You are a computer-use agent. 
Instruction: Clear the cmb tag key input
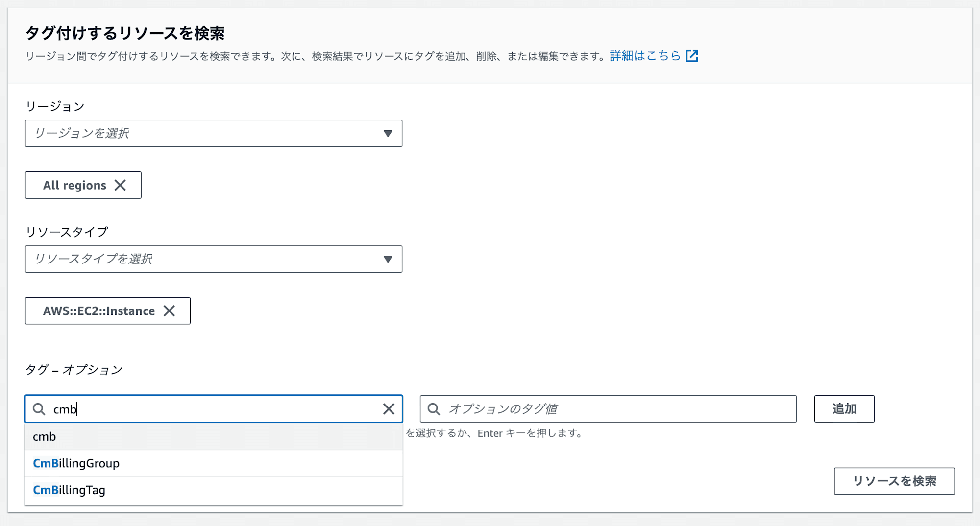[389, 409]
